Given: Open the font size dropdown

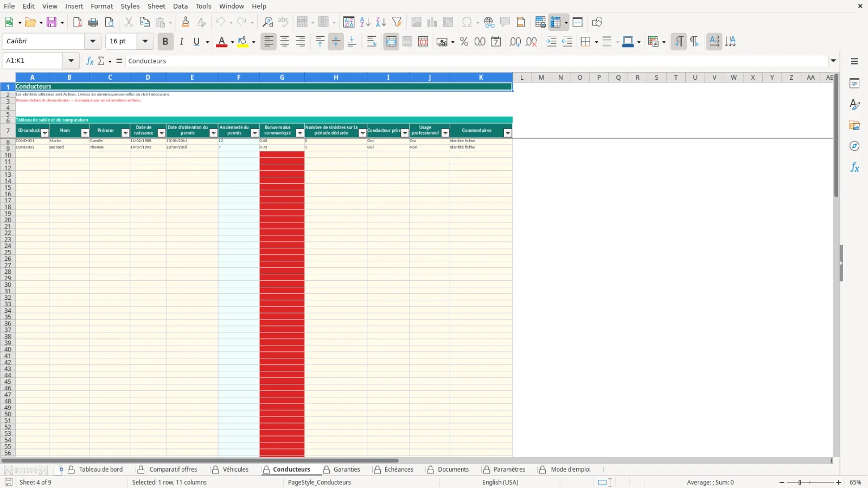Looking at the screenshot, I should coord(145,41).
